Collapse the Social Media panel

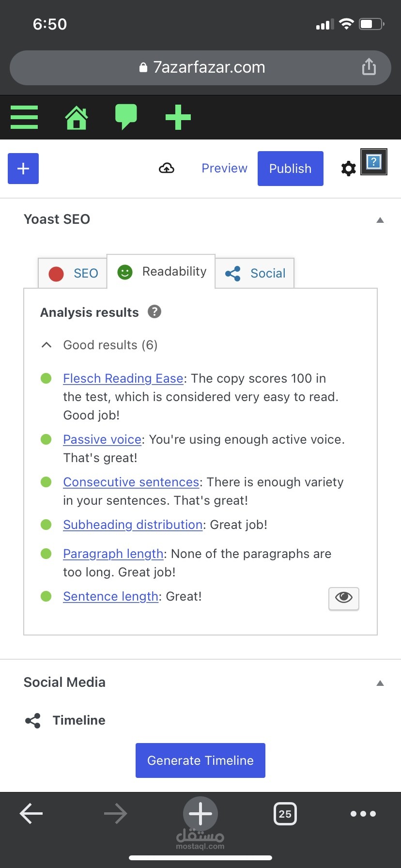[x=380, y=683]
